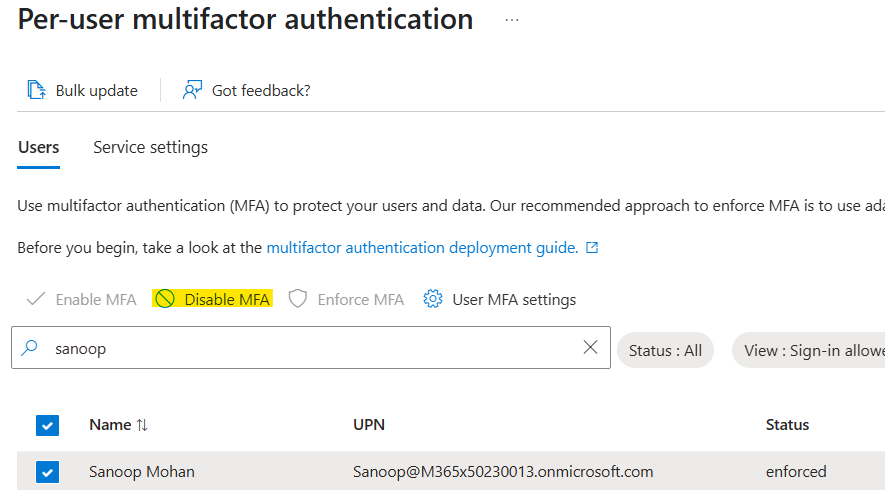Select the Users tab
885x490 pixels.
(38, 147)
